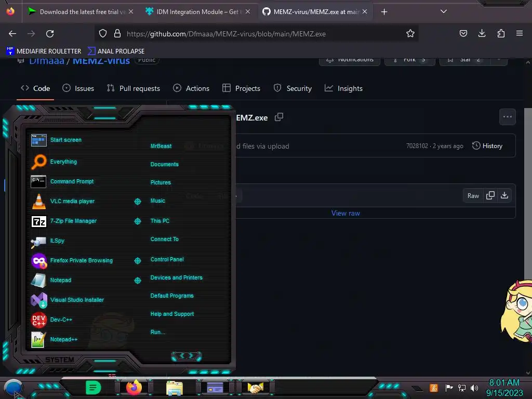Screen dimensions: 532x399
Task: Expand Notepad jump list arrow
Action: [137, 280]
